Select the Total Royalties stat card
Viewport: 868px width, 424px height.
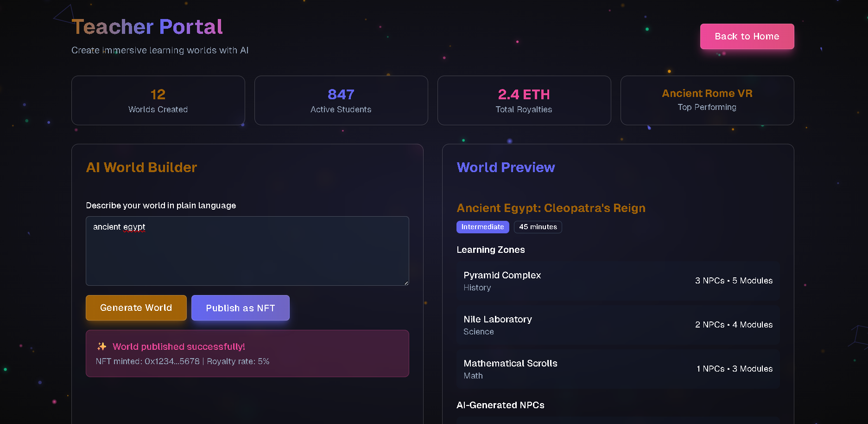pos(524,100)
